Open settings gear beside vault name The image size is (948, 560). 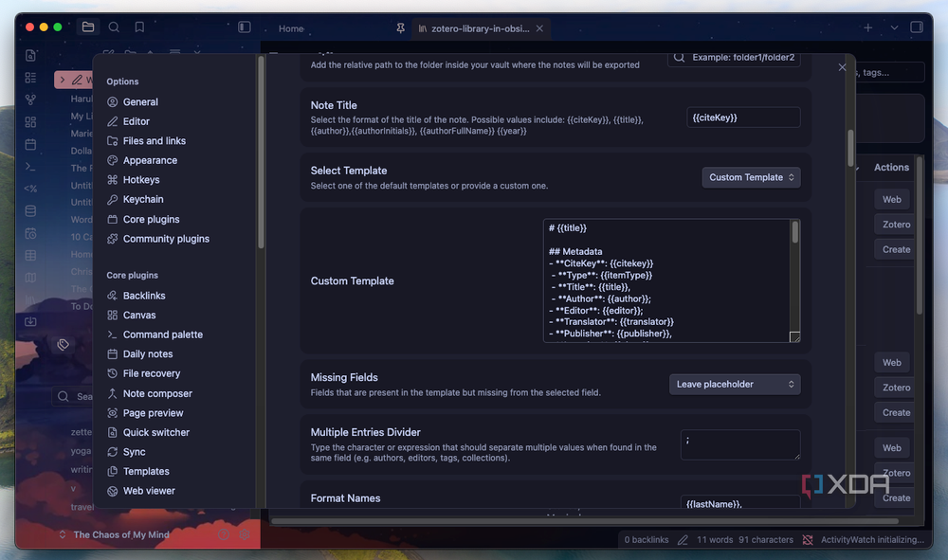245,534
